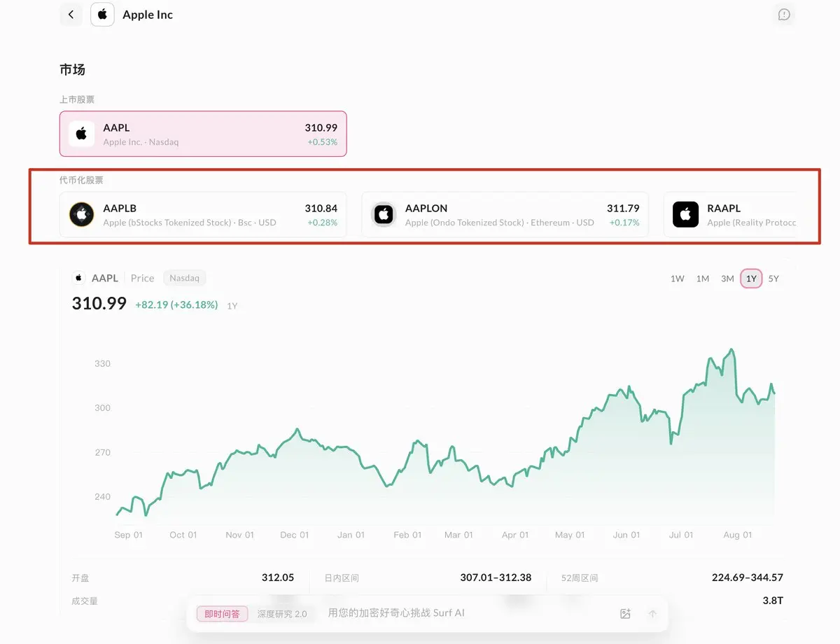Viewport: 840px width, 644px height.
Task: Click the 上市股票 label
Action: point(77,100)
